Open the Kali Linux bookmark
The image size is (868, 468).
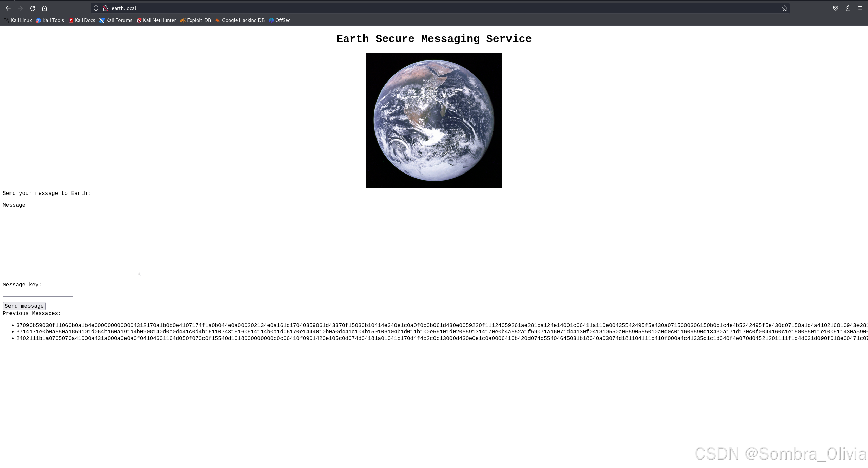tap(18, 20)
